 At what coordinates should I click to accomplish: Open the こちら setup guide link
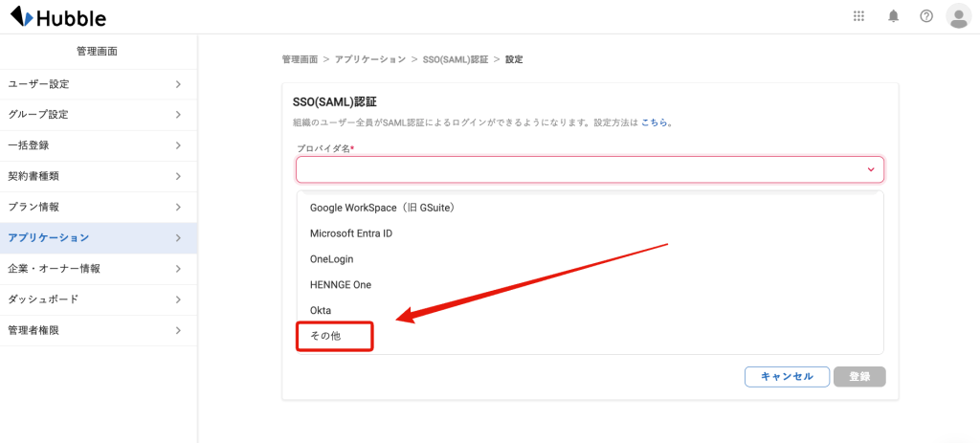(x=654, y=122)
